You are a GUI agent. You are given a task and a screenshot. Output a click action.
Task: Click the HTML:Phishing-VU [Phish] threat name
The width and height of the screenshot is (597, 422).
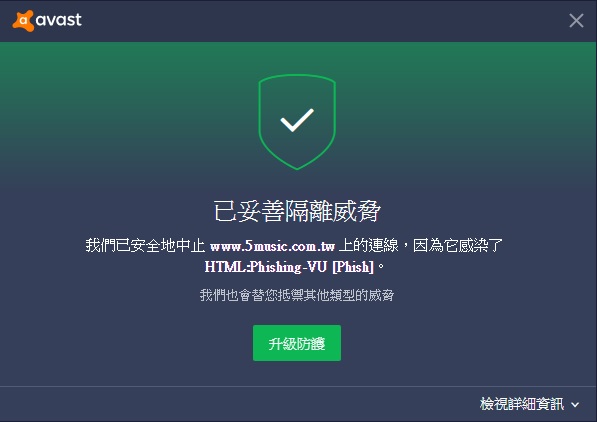tap(289, 267)
